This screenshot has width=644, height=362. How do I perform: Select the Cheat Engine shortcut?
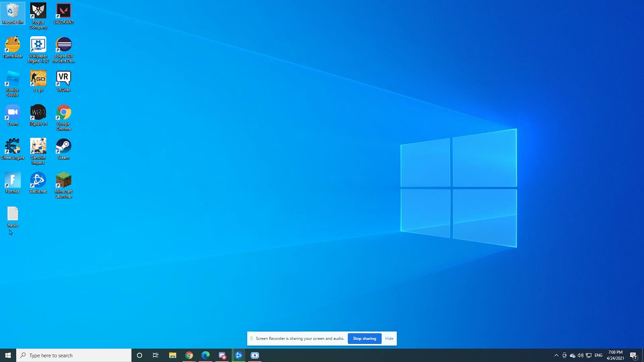[x=13, y=149]
